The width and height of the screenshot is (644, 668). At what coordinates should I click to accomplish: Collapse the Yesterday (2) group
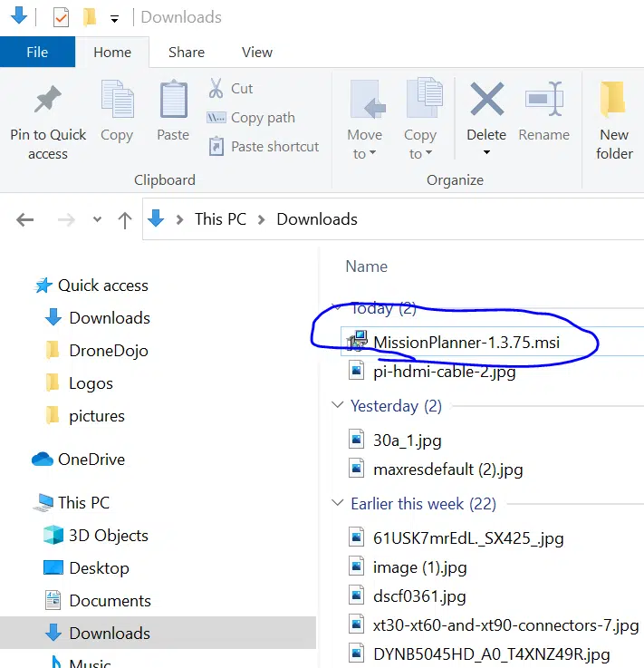click(337, 405)
